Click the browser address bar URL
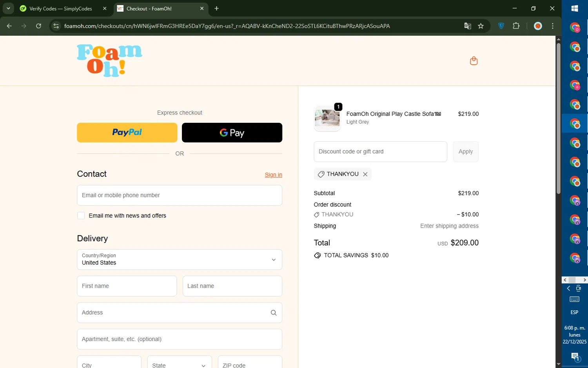 click(x=227, y=26)
